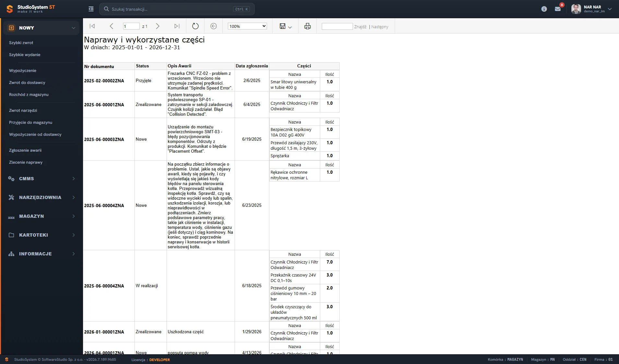The height and width of the screenshot is (364, 619).
Task: Click the save/export diskette icon
Action: (283, 26)
